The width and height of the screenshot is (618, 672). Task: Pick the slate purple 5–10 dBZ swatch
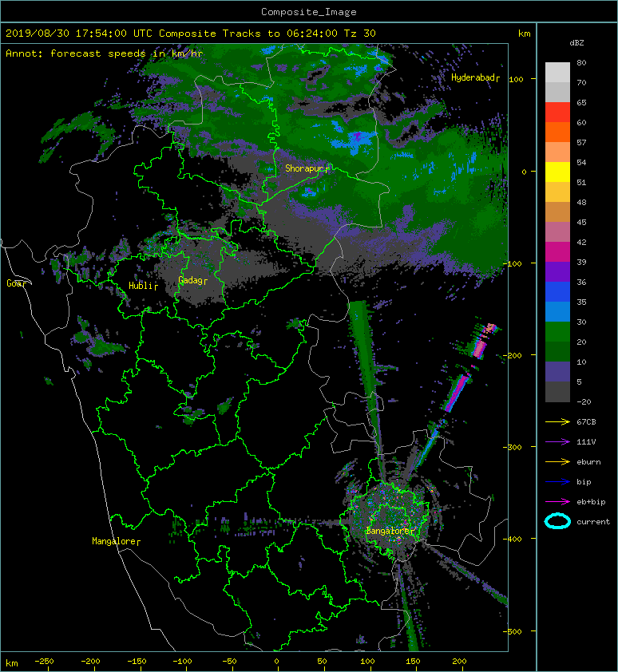[557, 371]
